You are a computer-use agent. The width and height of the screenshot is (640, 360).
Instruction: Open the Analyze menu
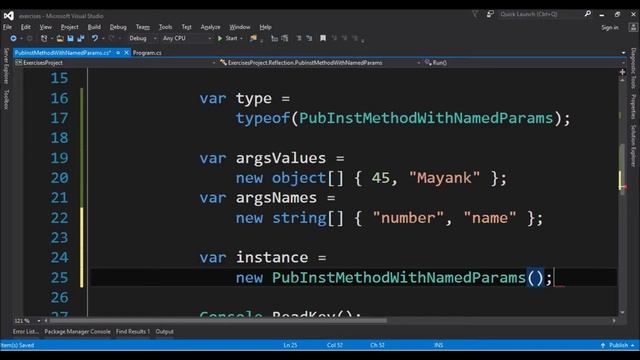210,27
